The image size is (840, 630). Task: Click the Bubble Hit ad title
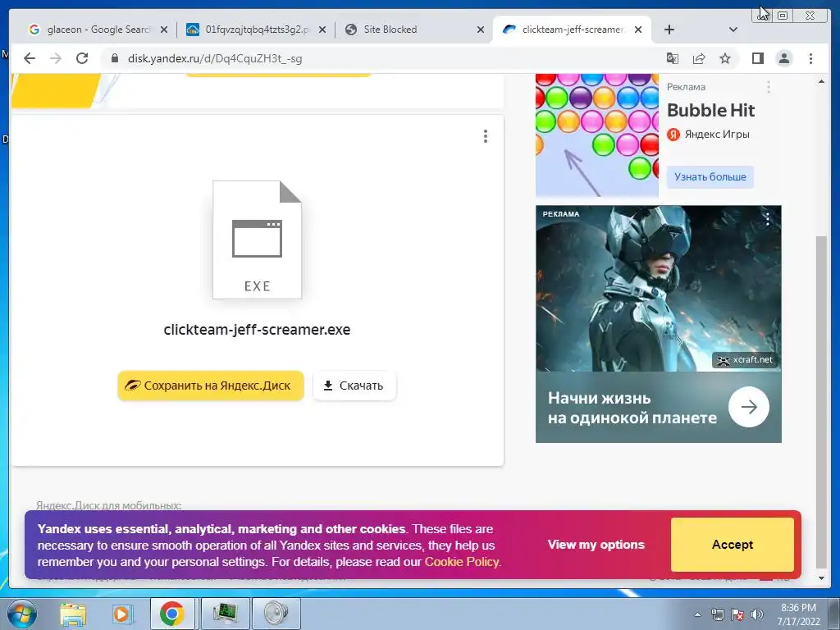click(x=710, y=111)
